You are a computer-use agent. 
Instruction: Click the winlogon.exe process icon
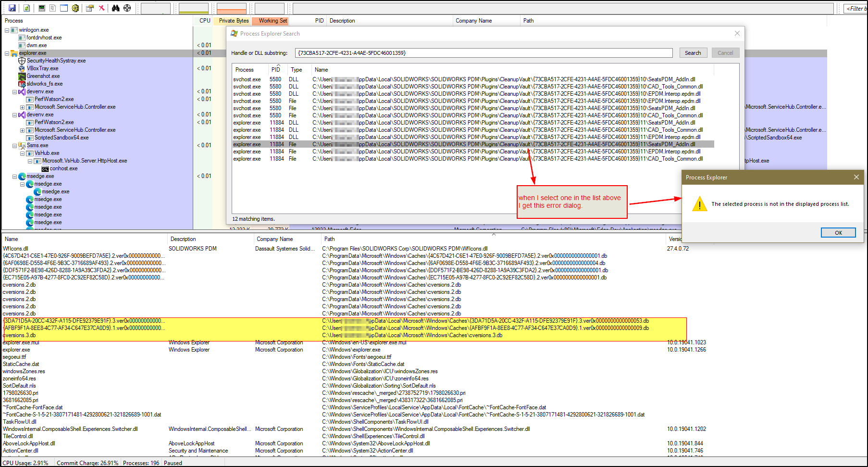point(14,30)
